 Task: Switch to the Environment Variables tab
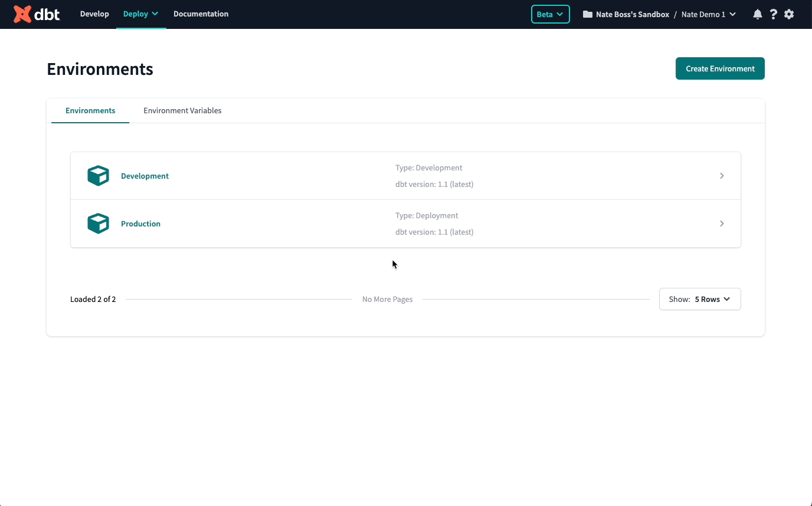coord(182,110)
